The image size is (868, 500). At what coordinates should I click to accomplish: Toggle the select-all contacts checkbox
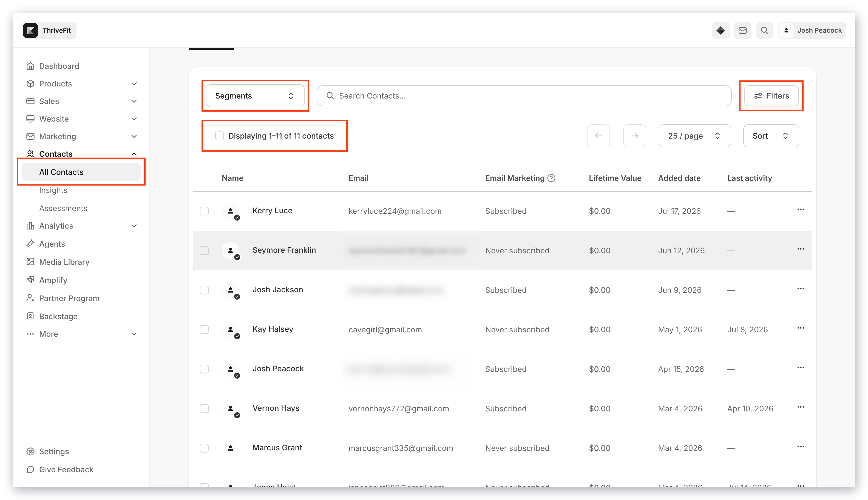point(219,136)
